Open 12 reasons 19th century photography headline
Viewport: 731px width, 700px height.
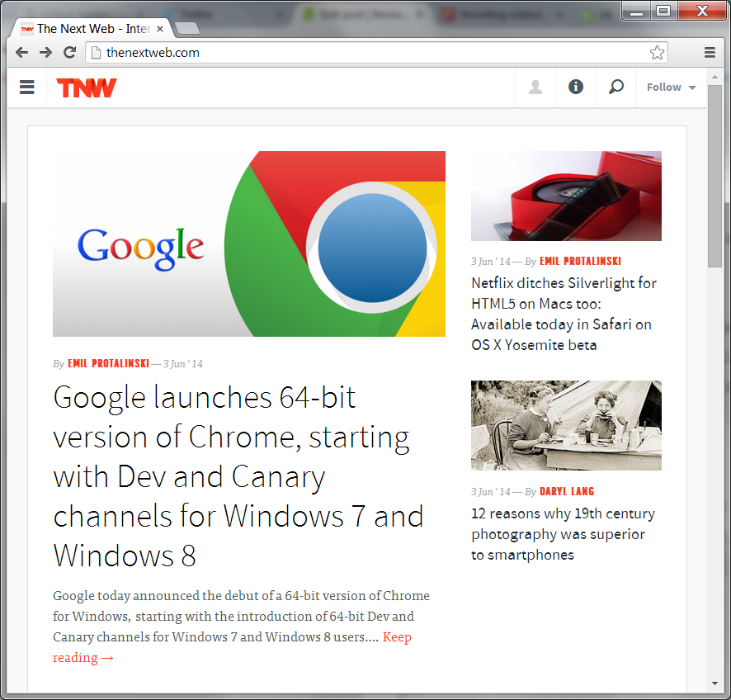tap(564, 534)
